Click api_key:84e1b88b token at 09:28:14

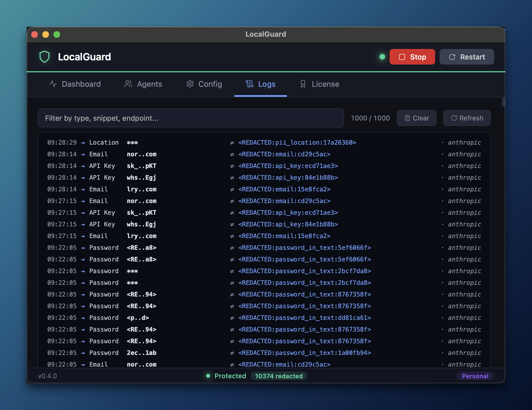(288, 177)
